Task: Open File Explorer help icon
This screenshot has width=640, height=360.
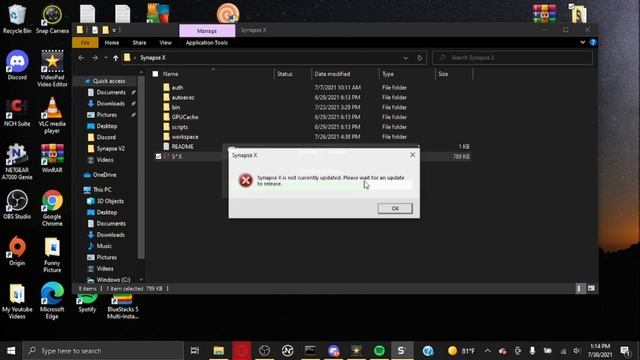Action: click(593, 42)
